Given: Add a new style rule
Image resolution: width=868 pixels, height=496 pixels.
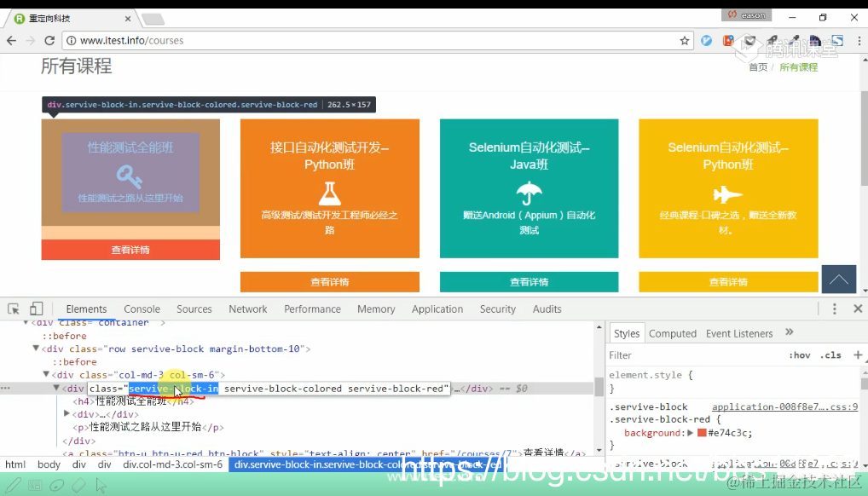Looking at the screenshot, I should coord(858,355).
